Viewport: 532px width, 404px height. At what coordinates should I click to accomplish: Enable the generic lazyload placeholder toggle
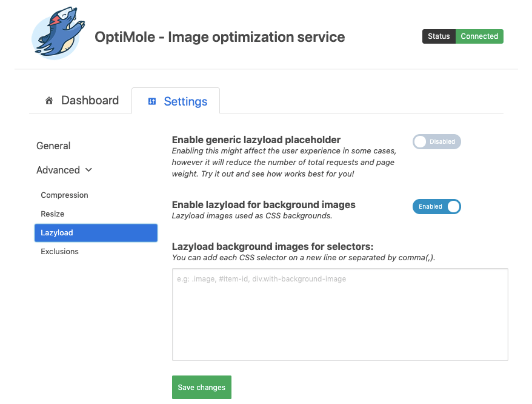click(x=436, y=142)
